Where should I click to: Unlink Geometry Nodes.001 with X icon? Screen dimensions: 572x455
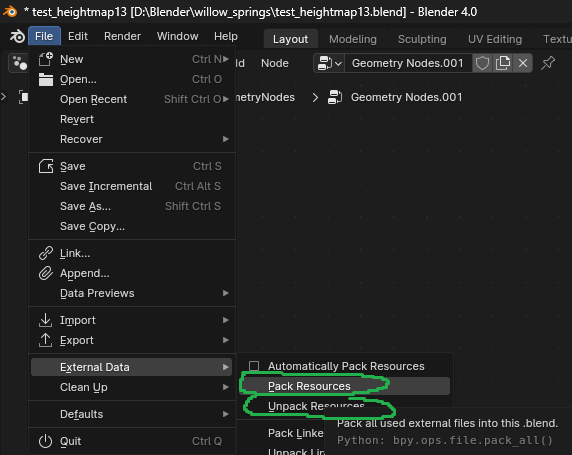pyautogui.click(x=523, y=63)
